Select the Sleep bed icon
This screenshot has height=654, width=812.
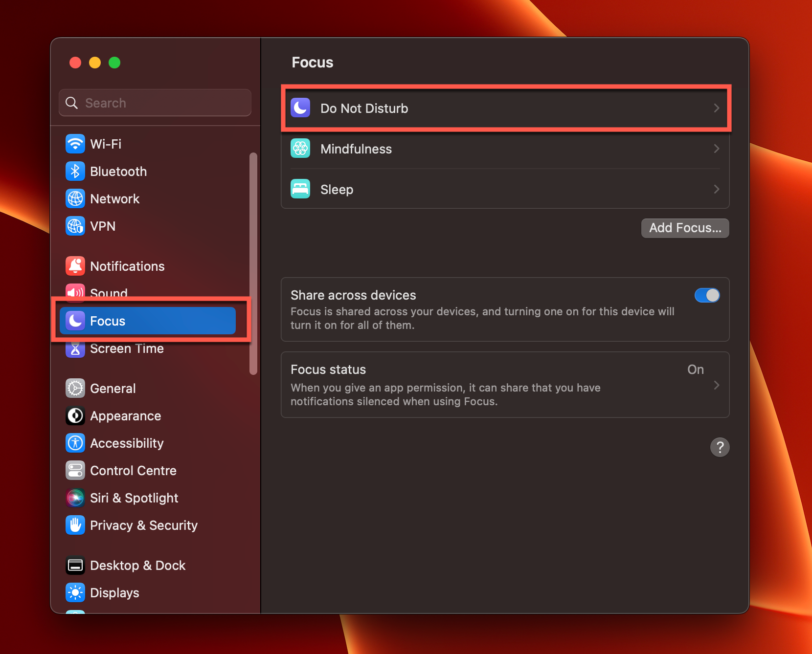(300, 189)
